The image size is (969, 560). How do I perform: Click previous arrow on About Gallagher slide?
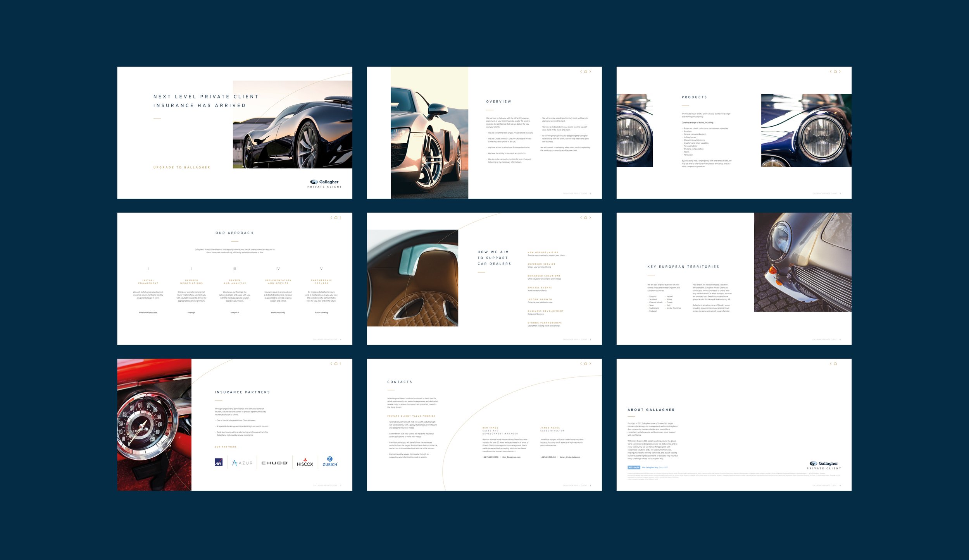[831, 364]
